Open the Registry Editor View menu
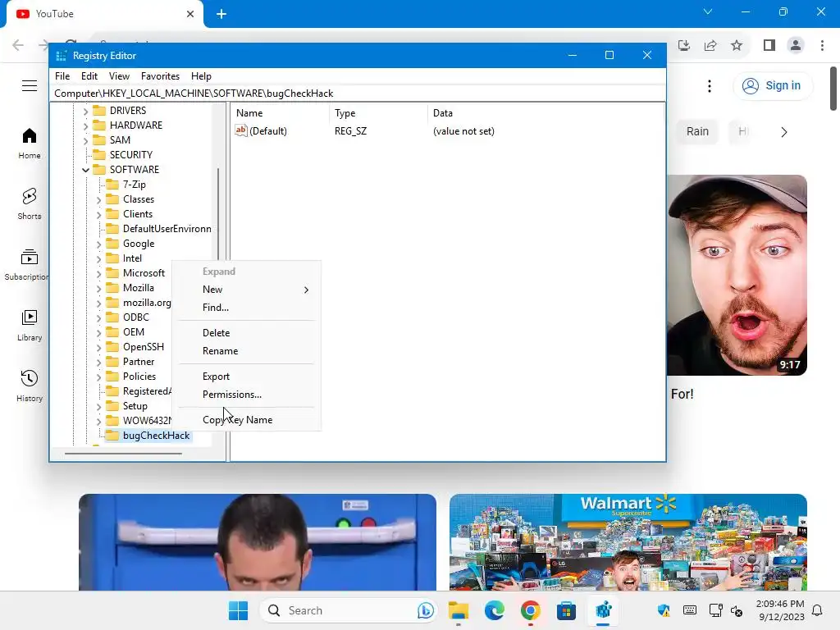840x630 pixels. pos(119,76)
